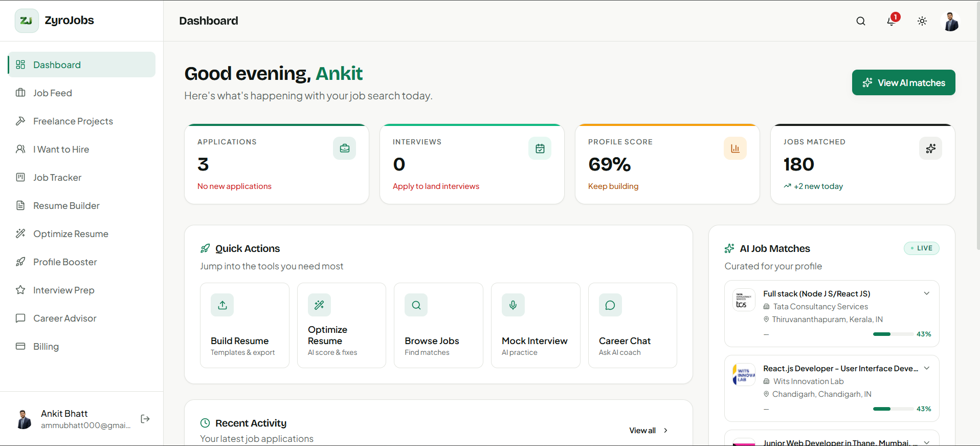The image size is (980, 446).
Task: Click the 69% profile score value
Action: tap(610, 164)
